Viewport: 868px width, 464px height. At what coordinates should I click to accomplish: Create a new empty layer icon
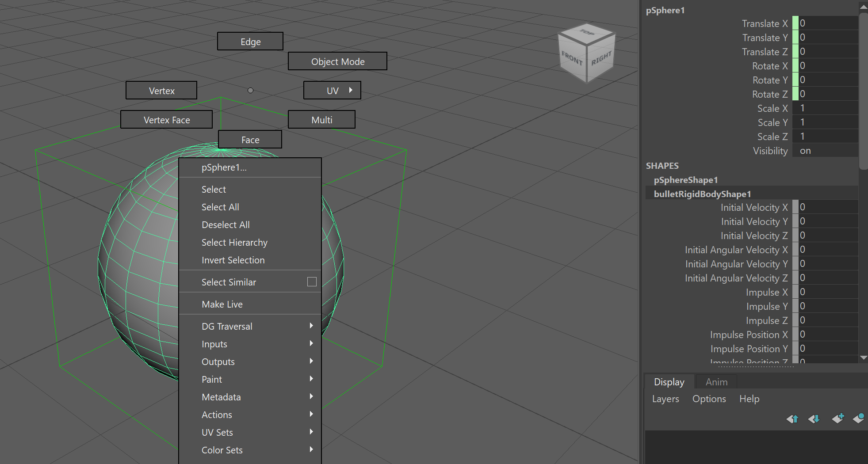(837, 418)
